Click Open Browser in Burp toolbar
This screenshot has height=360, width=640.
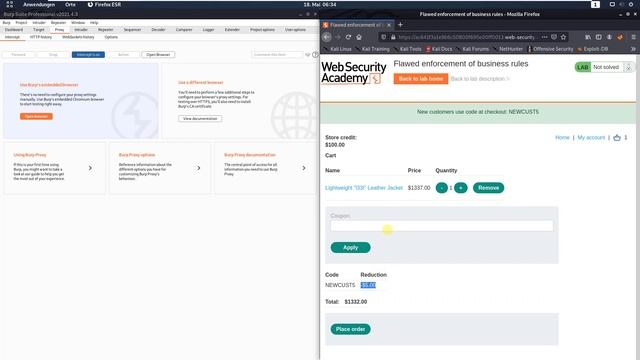(158, 55)
